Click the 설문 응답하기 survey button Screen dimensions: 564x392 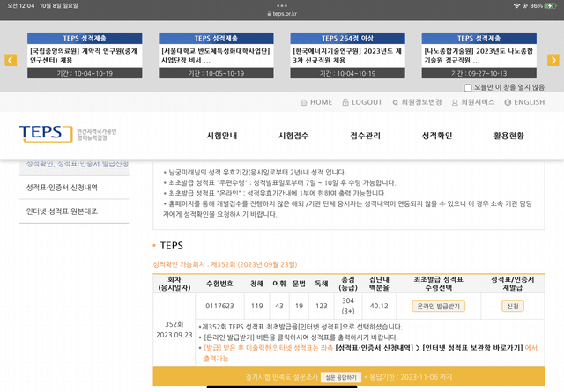(x=341, y=377)
